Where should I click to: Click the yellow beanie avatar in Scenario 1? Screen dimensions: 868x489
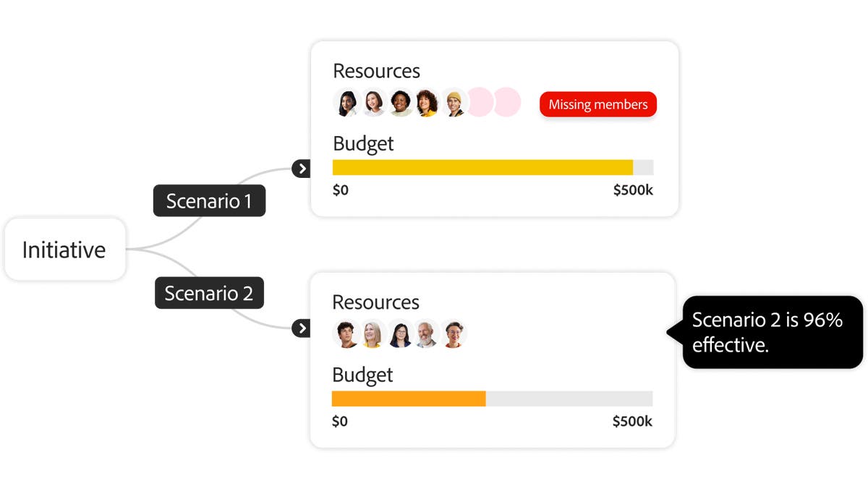pyautogui.click(x=454, y=103)
